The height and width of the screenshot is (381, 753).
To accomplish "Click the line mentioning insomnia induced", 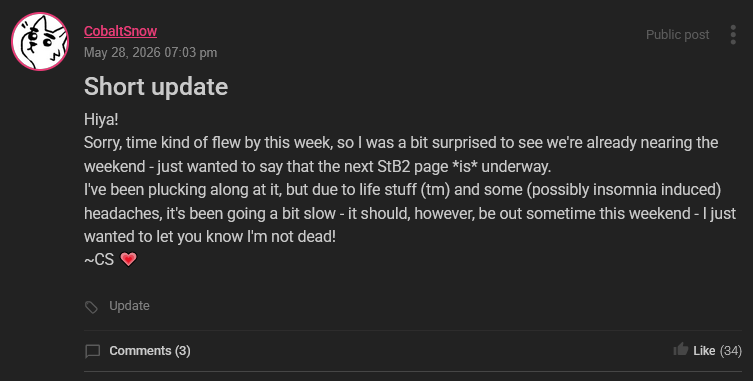I will pos(402,190).
